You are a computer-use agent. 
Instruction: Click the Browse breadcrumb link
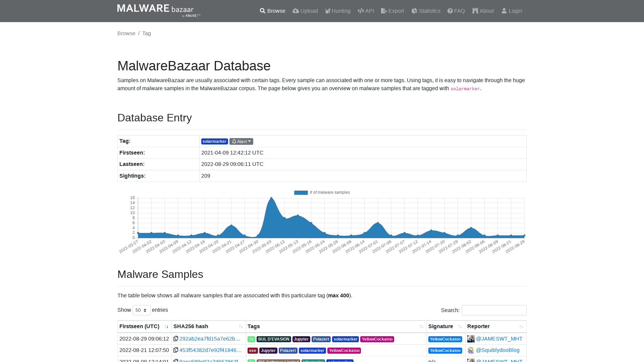pos(126,33)
